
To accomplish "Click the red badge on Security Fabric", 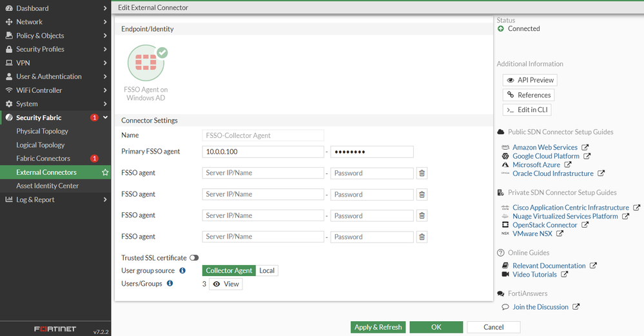I will [x=94, y=117].
